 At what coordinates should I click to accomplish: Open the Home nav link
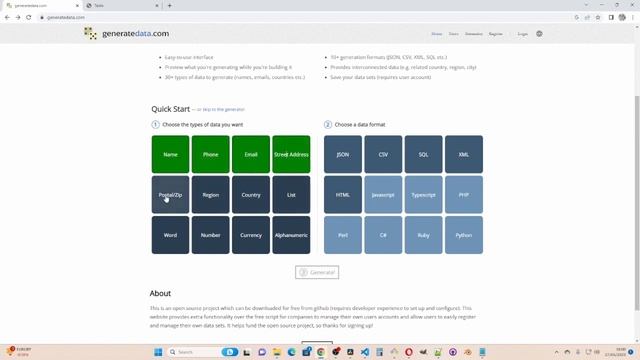click(x=437, y=34)
